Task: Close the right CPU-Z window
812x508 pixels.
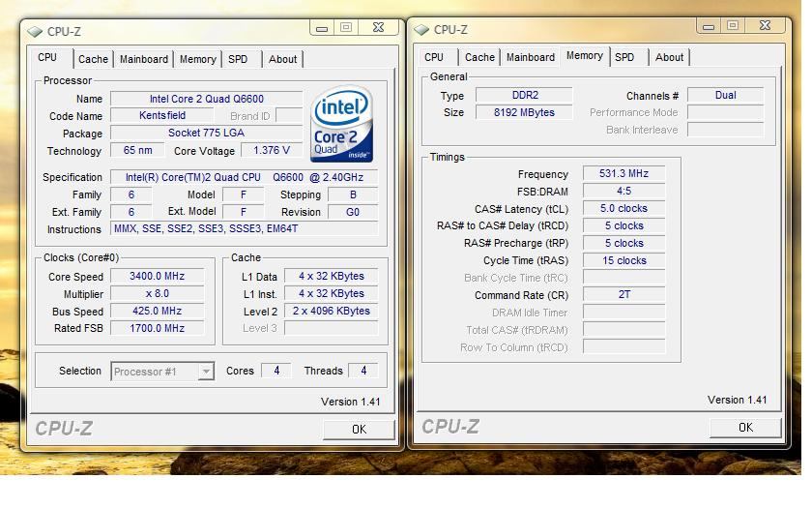Action: click(x=765, y=26)
